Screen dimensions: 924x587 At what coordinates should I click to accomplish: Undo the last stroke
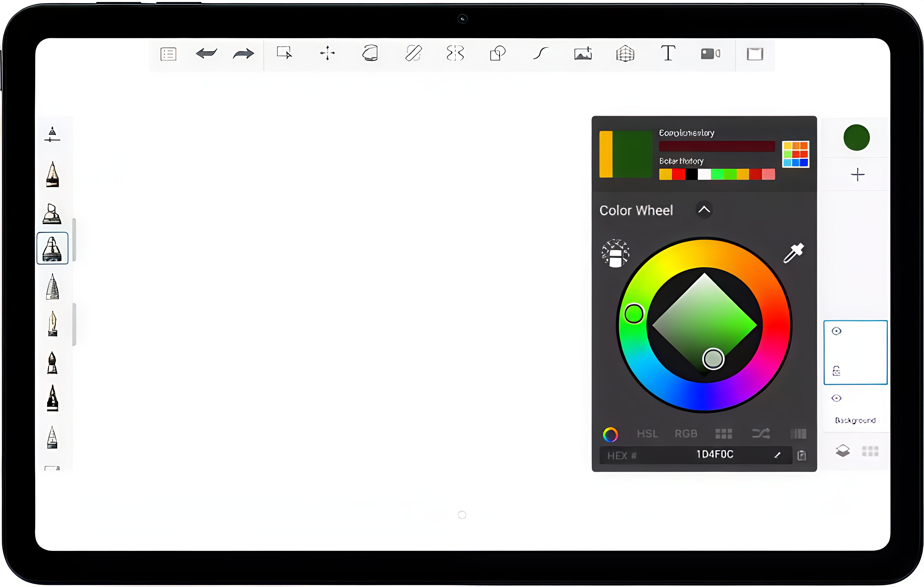point(206,54)
